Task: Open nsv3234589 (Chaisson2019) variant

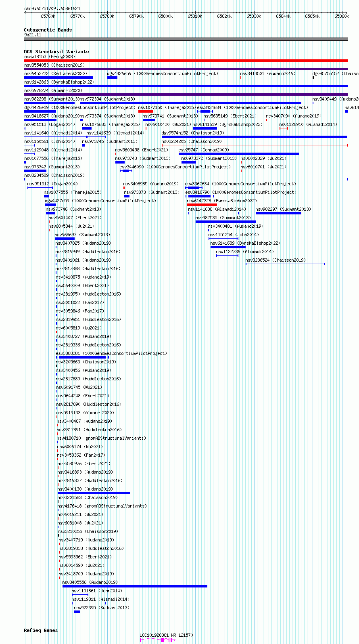Action: pyautogui.click(x=54, y=175)
